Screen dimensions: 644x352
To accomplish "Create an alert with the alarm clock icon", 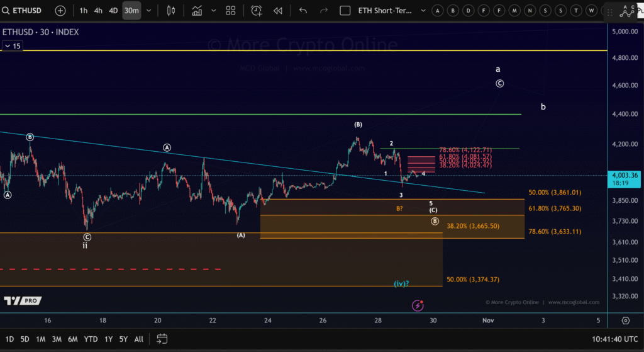I will [x=257, y=11].
